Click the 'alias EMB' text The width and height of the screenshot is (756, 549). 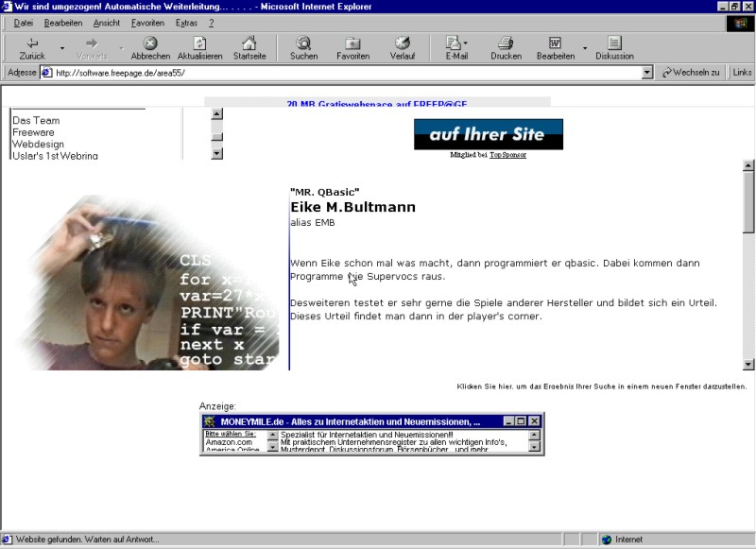click(313, 223)
